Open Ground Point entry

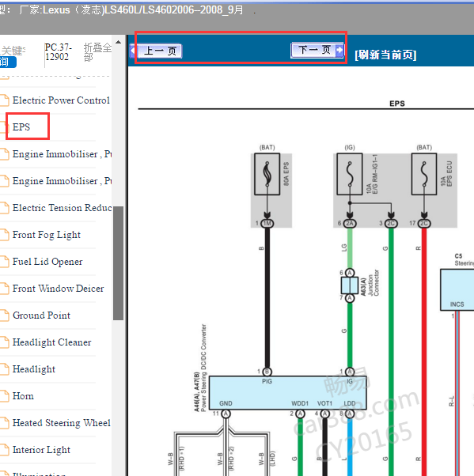41,315
